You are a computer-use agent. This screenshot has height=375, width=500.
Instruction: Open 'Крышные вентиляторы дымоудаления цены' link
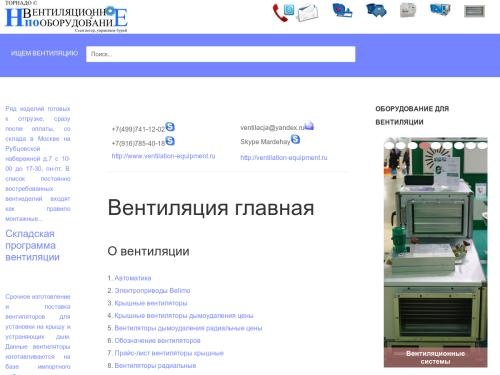point(184,316)
